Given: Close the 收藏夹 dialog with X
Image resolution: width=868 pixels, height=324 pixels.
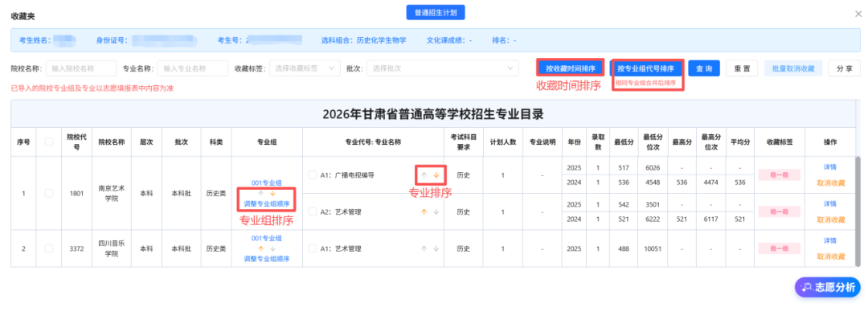Looking at the screenshot, I should tap(858, 14).
